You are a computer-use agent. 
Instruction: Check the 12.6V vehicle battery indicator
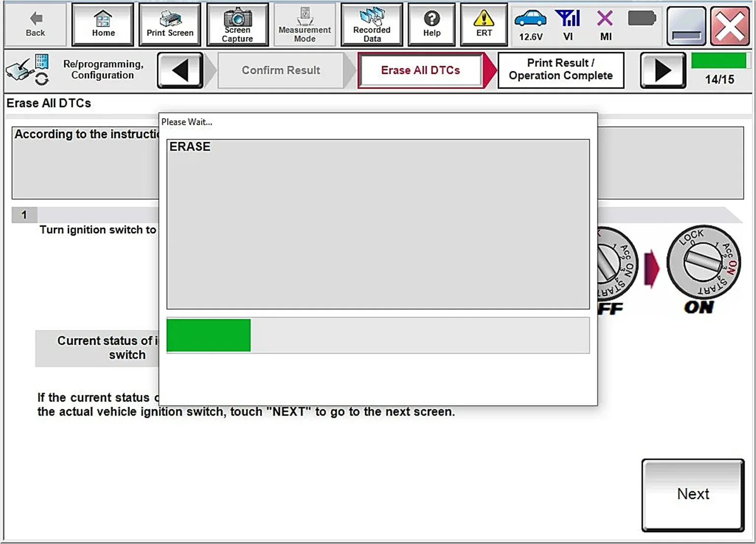[531, 26]
